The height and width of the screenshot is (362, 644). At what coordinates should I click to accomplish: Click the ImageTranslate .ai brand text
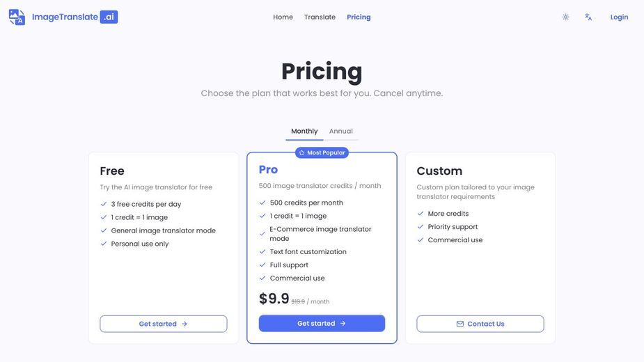pyautogui.click(x=74, y=17)
